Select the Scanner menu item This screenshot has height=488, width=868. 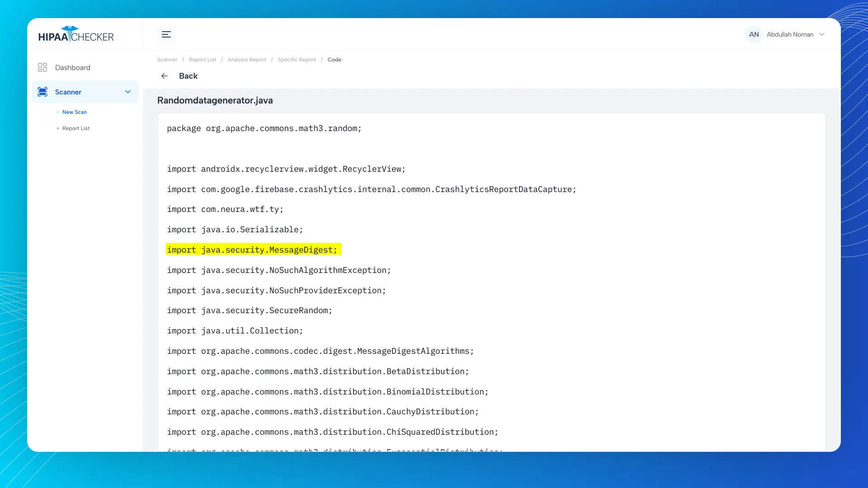(x=85, y=92)
